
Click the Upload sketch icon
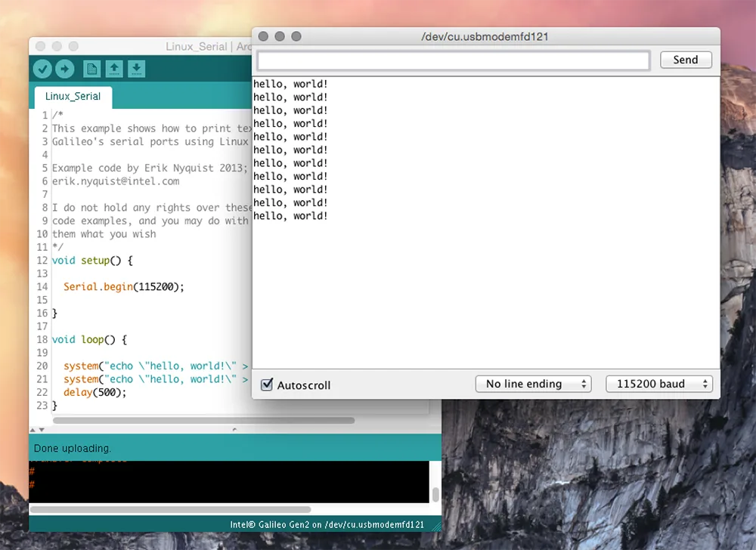[65, 68]
